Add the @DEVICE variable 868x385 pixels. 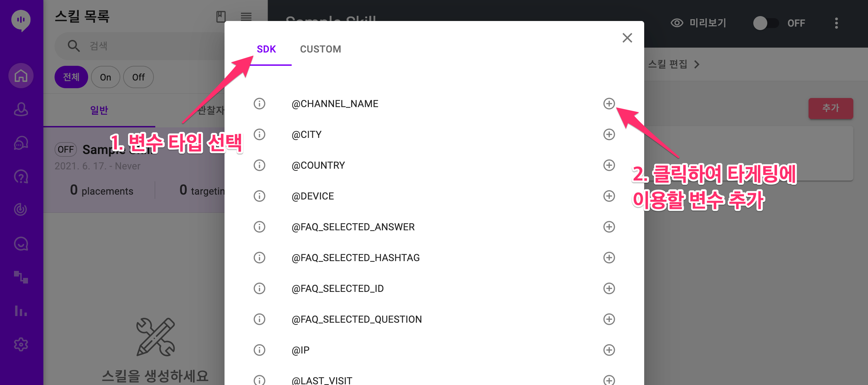(x=609, y=196)
